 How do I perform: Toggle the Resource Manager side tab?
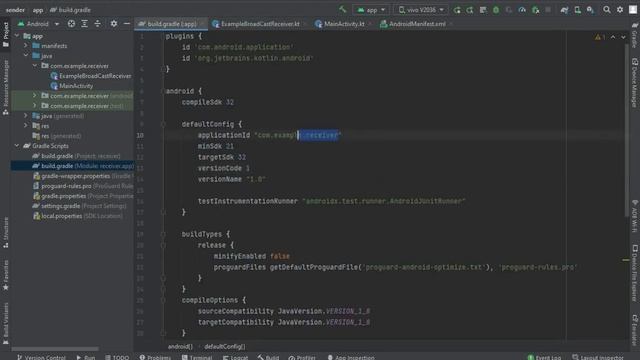(x=6, y=87)
